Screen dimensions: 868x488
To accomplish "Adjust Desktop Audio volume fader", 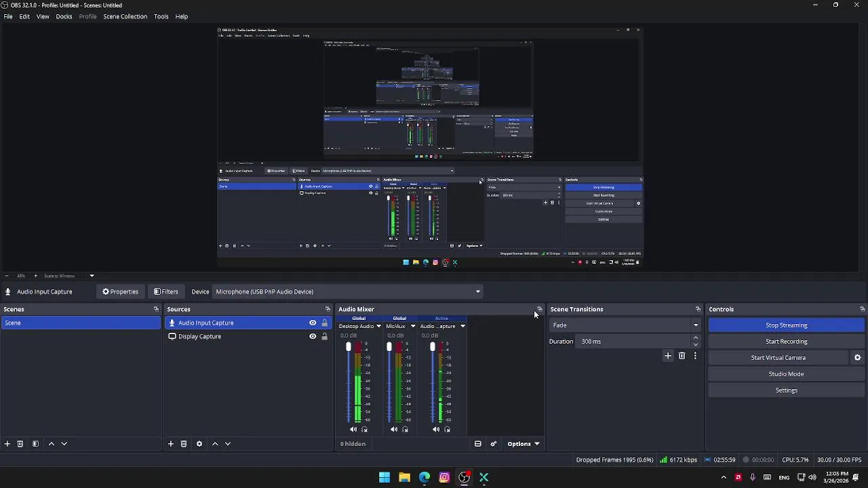I will click(x=349, y=348).
